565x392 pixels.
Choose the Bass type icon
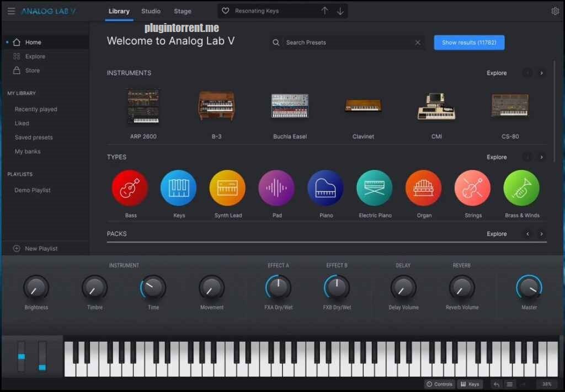pyautogui.click(x=130, y=188)
